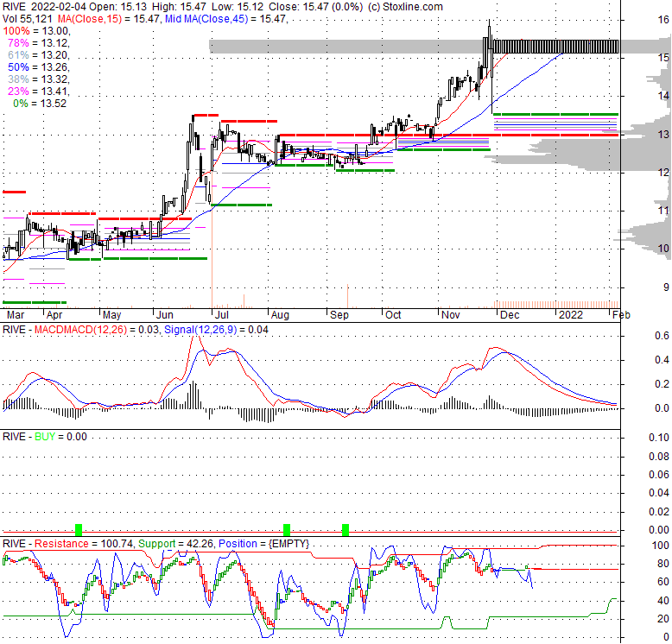
Task: Click the Low: 15.12 value
Action: pos(237,7)
